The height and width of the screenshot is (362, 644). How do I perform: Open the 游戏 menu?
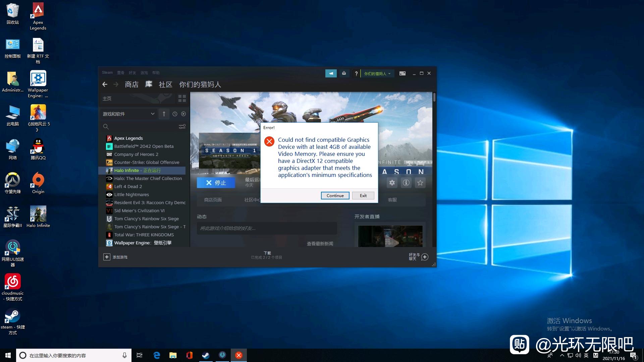144,72
